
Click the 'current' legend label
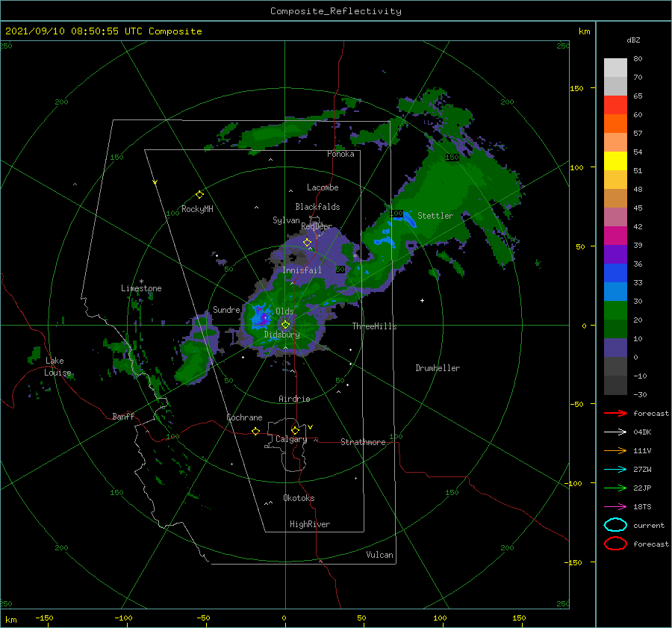point(649,525)
